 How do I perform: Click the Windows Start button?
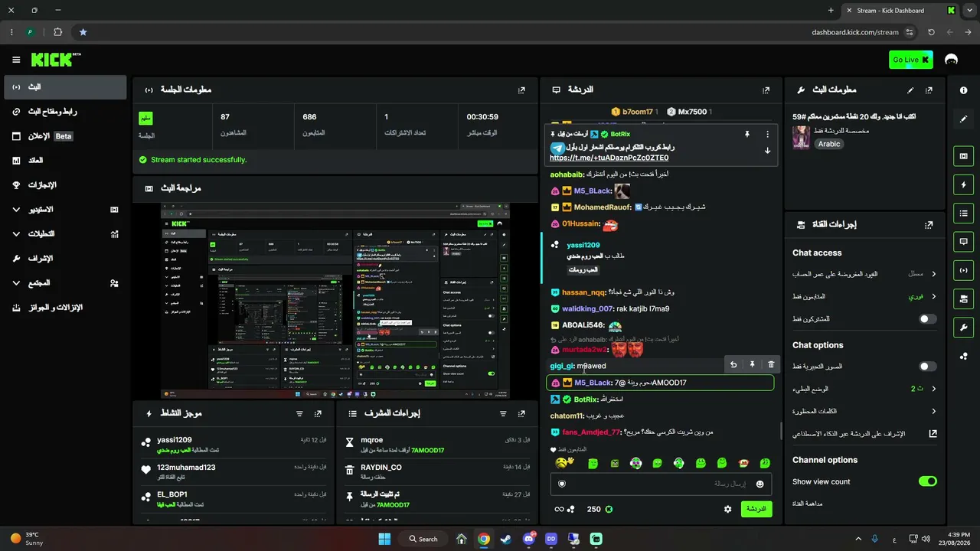pyautogui.click(x=384, y=539)
